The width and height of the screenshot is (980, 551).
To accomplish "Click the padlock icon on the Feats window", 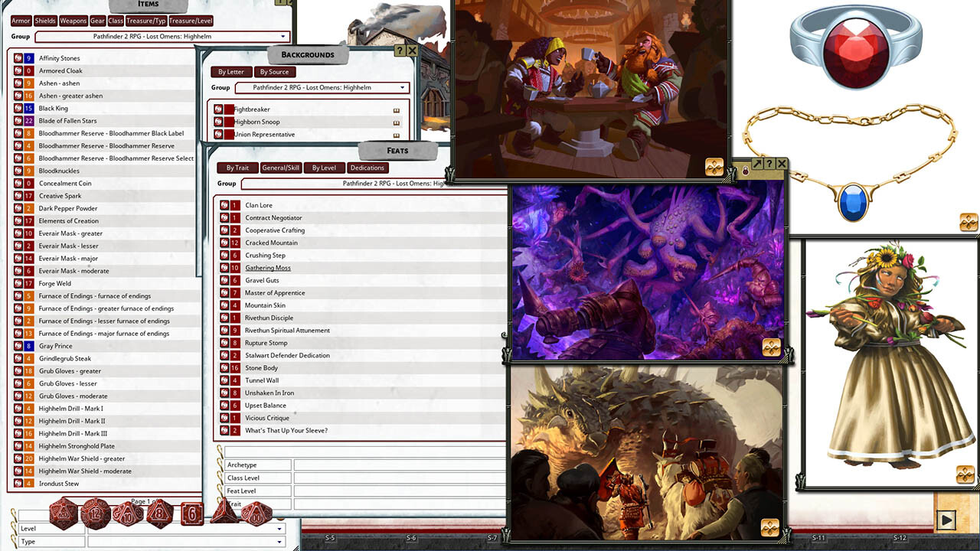I will click(x=745, y=171).
